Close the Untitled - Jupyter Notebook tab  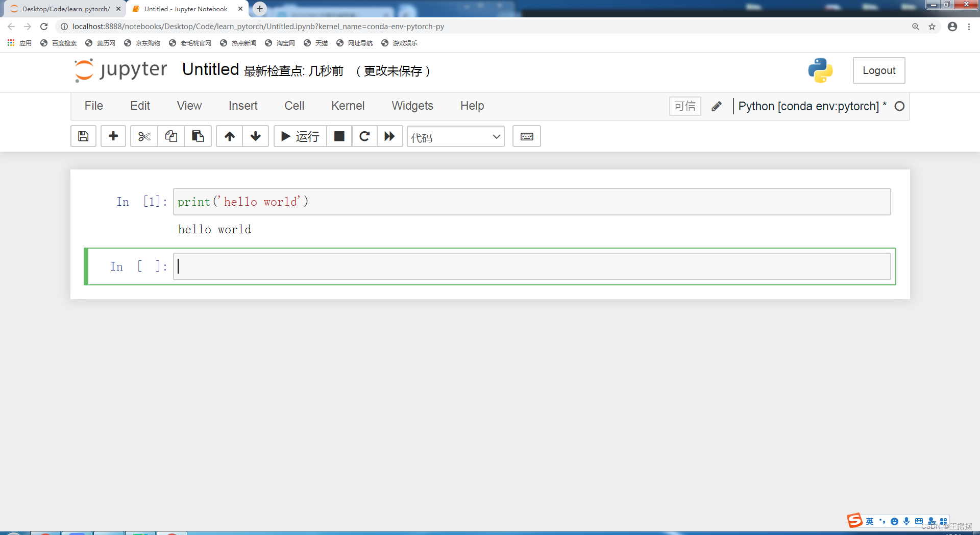pyautogui.click(x=240, y=9)
